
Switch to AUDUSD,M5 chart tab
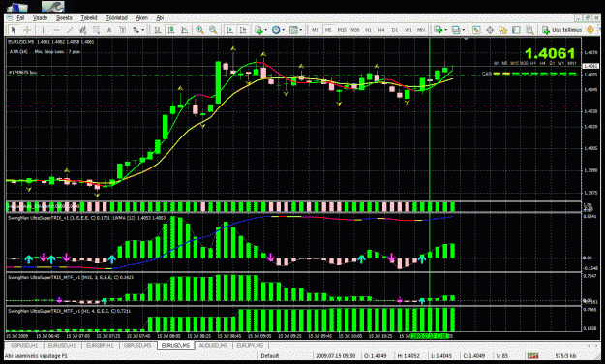(x=213, y=345)
